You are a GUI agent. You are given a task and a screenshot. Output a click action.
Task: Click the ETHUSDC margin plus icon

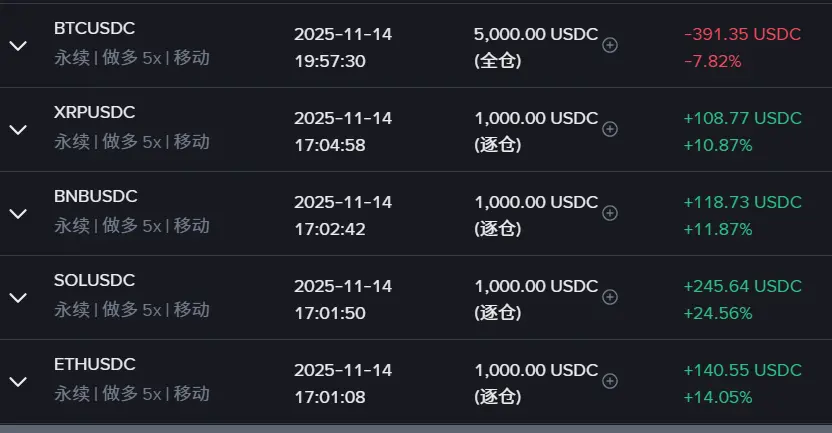coord(610,381)
